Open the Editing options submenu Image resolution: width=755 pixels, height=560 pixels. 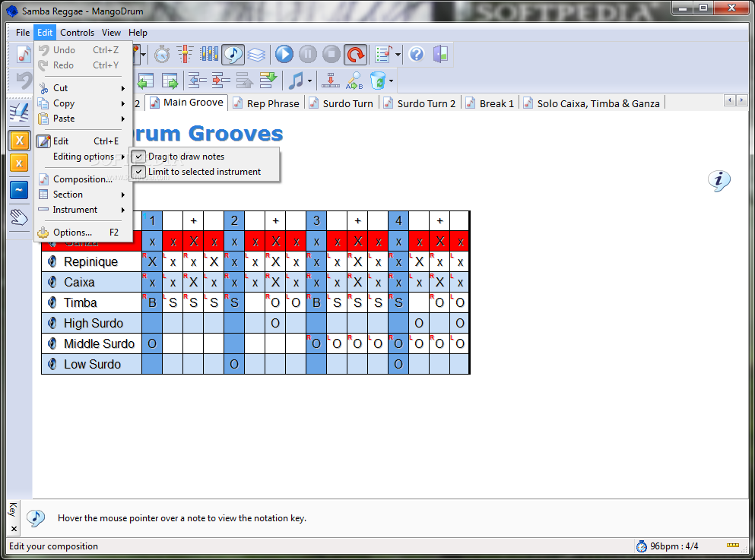(83, 157)
